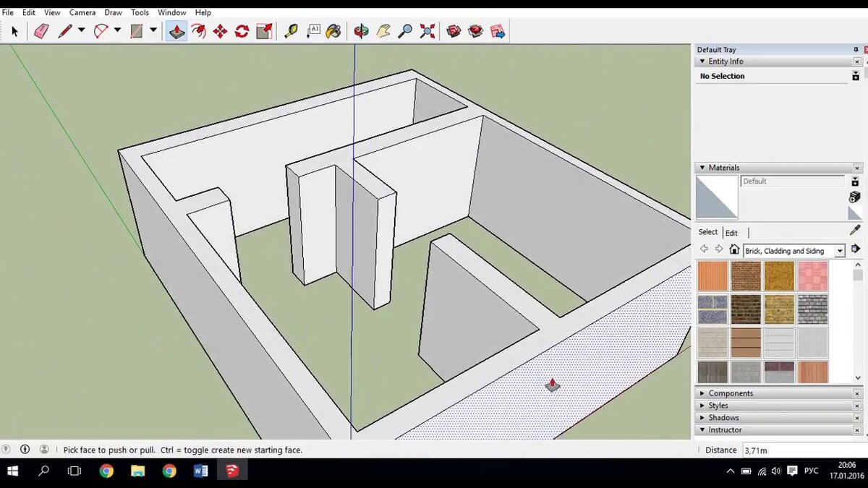868x488 pixels.
Task: Switch to the materials Select tab
Action: click(x=708, y=232)
